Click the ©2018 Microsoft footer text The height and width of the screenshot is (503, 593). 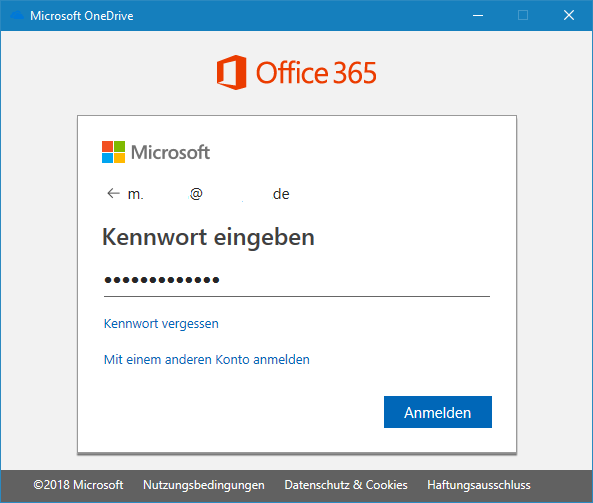78,485
